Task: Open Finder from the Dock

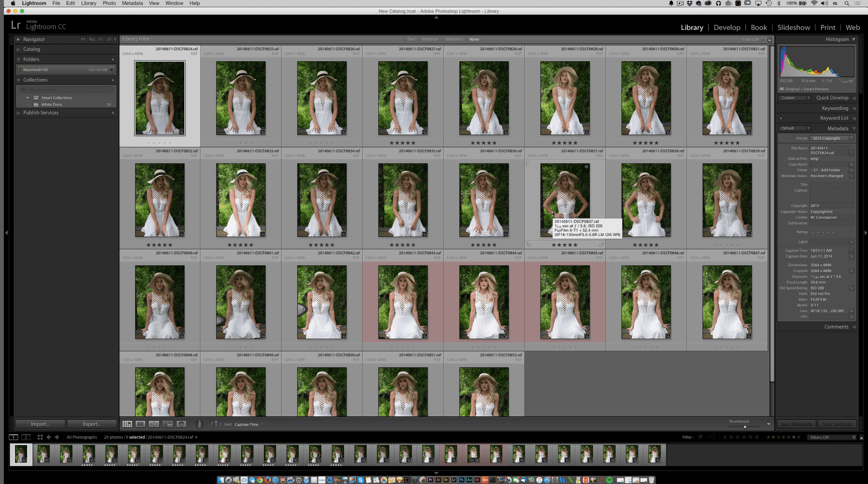Action: (x=221, y=480)
